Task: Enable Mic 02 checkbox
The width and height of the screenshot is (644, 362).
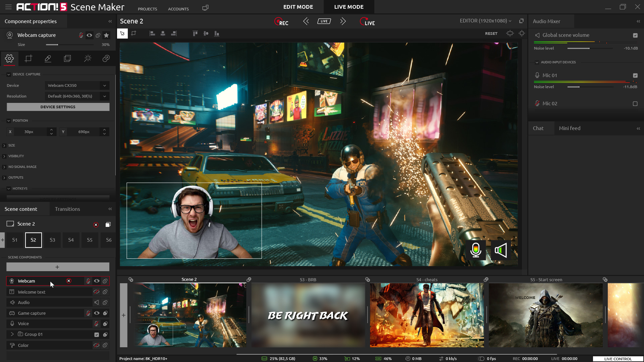Action: click(635, 104)
